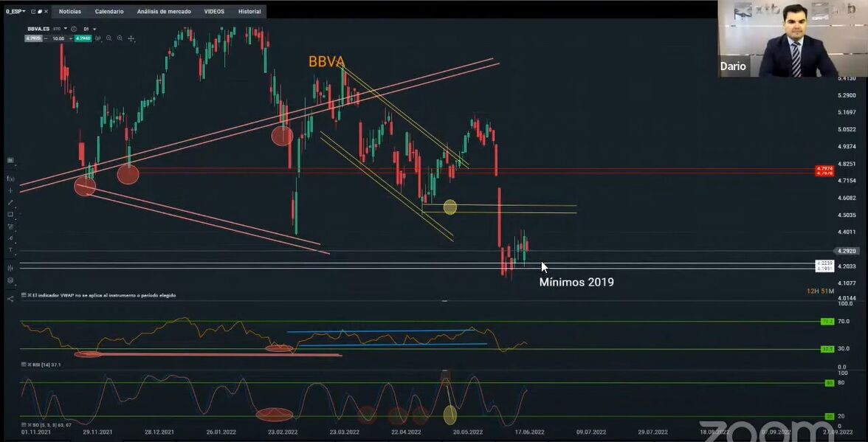This screenshot has width=868, height=442.
Task: Open the volume bars tool
Action: point(10,268)
